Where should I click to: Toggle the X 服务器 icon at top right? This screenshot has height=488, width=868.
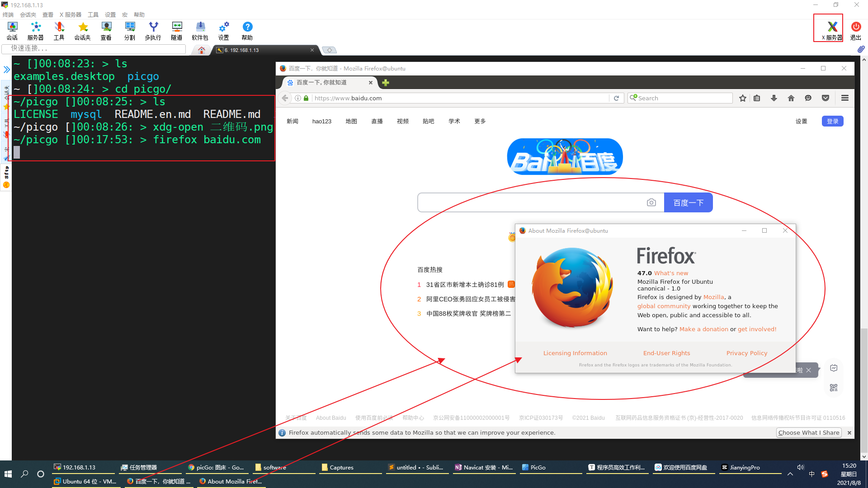pos(832,31)
